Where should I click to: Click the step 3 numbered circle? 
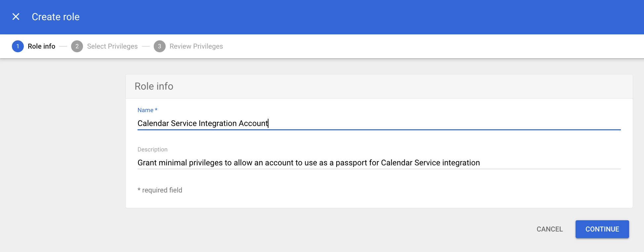pos(160,46)
